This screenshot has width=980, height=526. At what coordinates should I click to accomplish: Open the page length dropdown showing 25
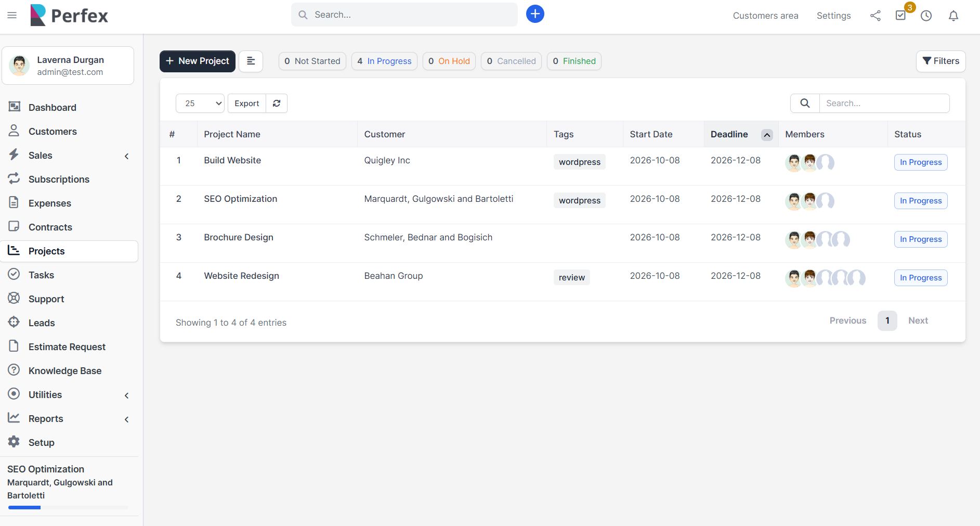[x=200, y=103]
